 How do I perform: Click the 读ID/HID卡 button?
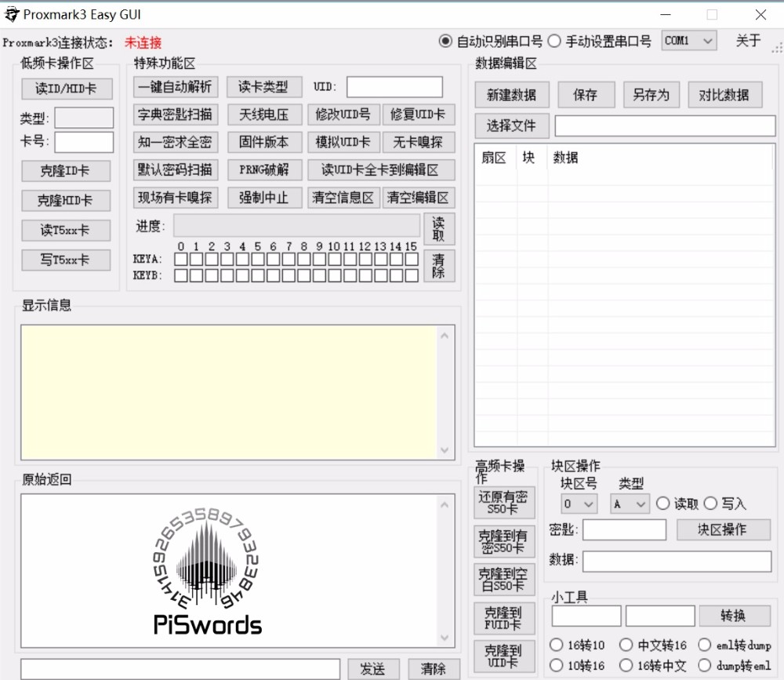[x=67, y=89]
